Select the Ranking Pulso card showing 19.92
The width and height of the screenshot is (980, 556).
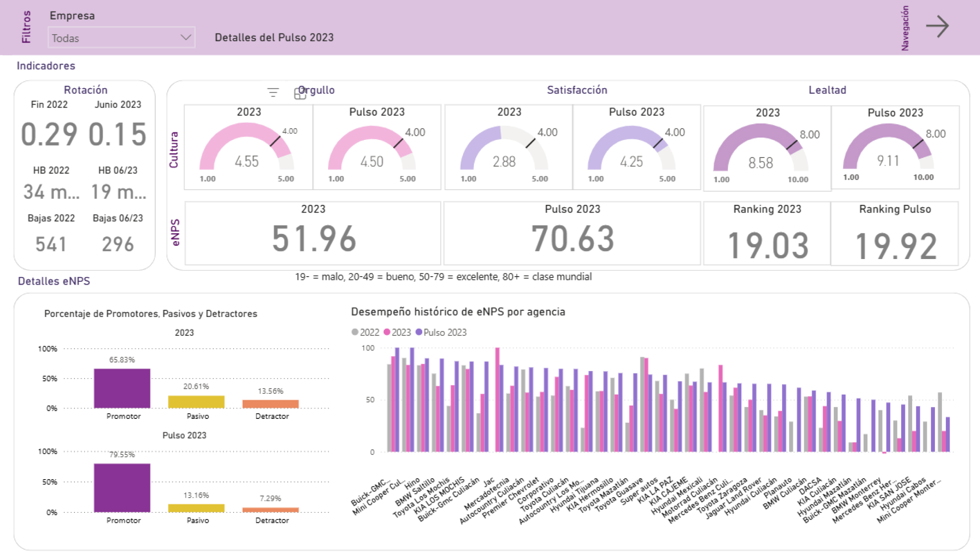(x=895, y=245)
